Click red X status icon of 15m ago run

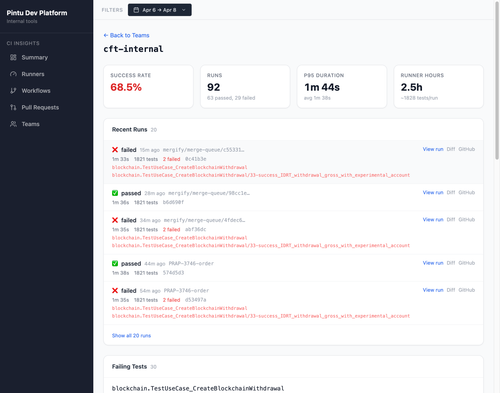115,150
